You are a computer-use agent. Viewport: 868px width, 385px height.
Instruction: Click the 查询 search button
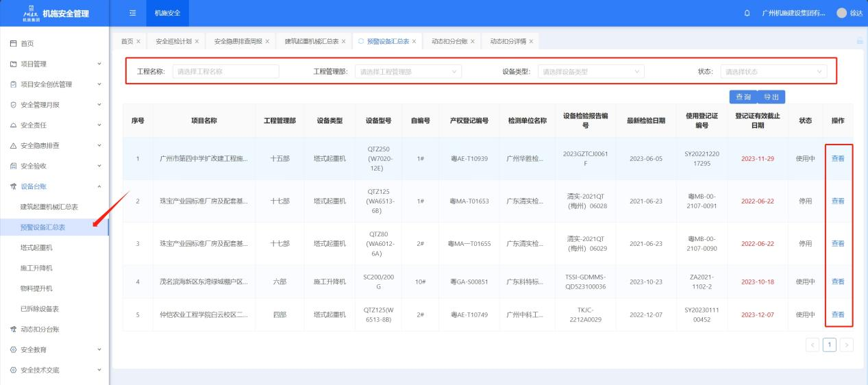743,97
